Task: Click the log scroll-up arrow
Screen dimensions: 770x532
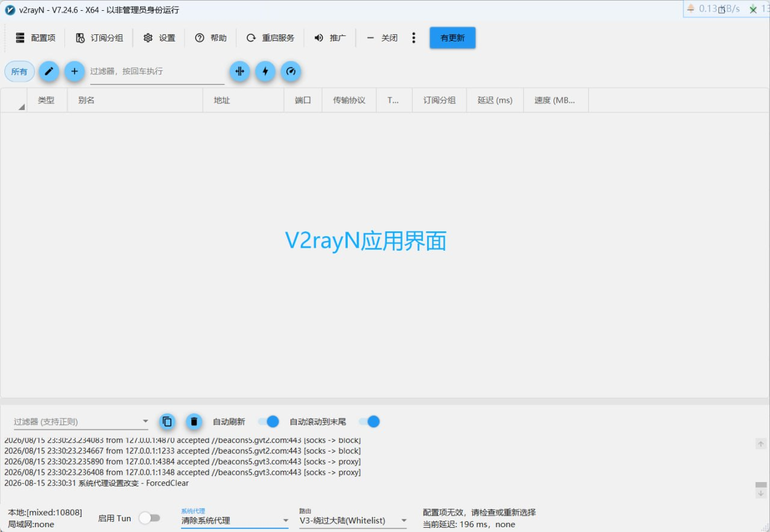Action: coord(761,444)
